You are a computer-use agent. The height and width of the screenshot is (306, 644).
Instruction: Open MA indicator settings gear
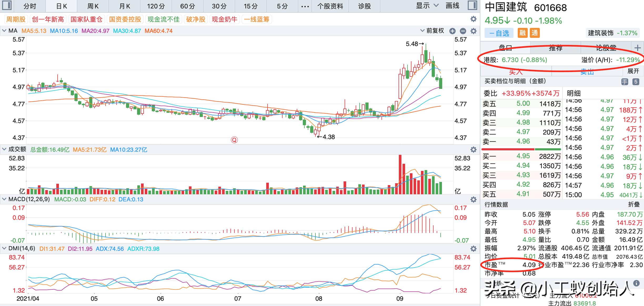pyautogui.click(x=474, y=31)
